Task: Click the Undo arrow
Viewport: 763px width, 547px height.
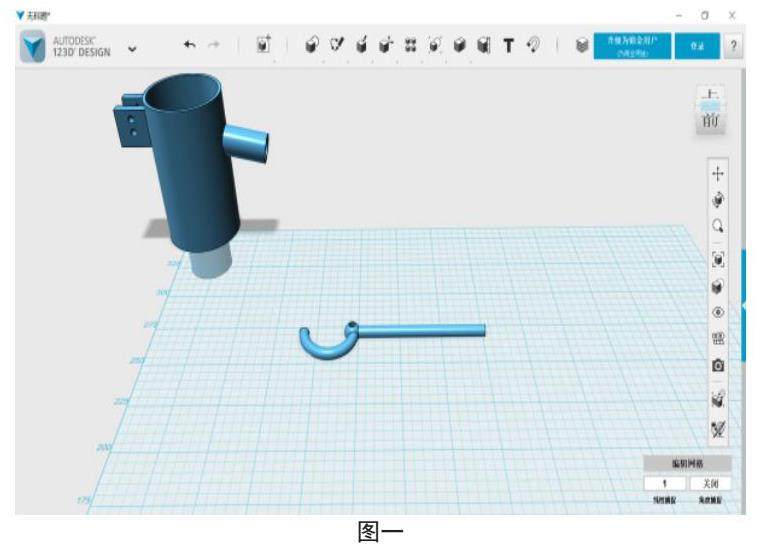Action: [191, 46]
